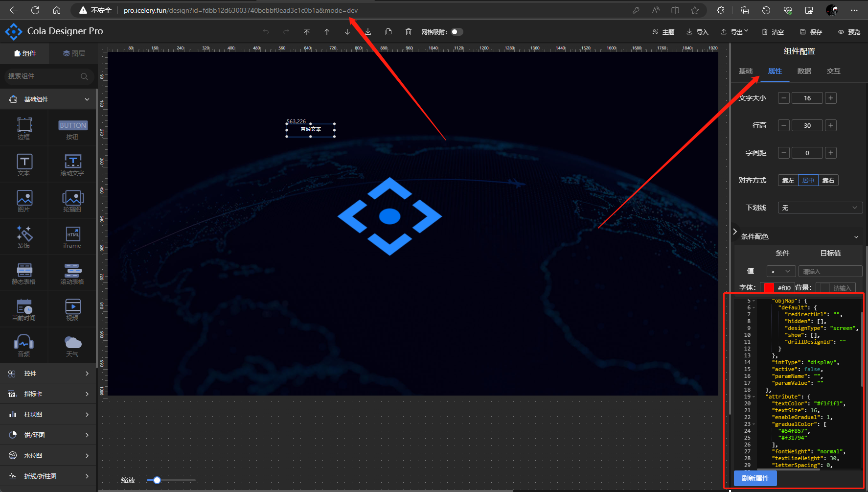Choose the iframe HTML component

(72, 237)
